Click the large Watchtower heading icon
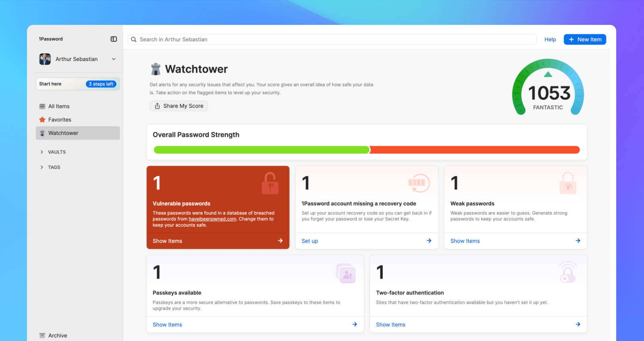644x341 pixels. coord(155,69)
